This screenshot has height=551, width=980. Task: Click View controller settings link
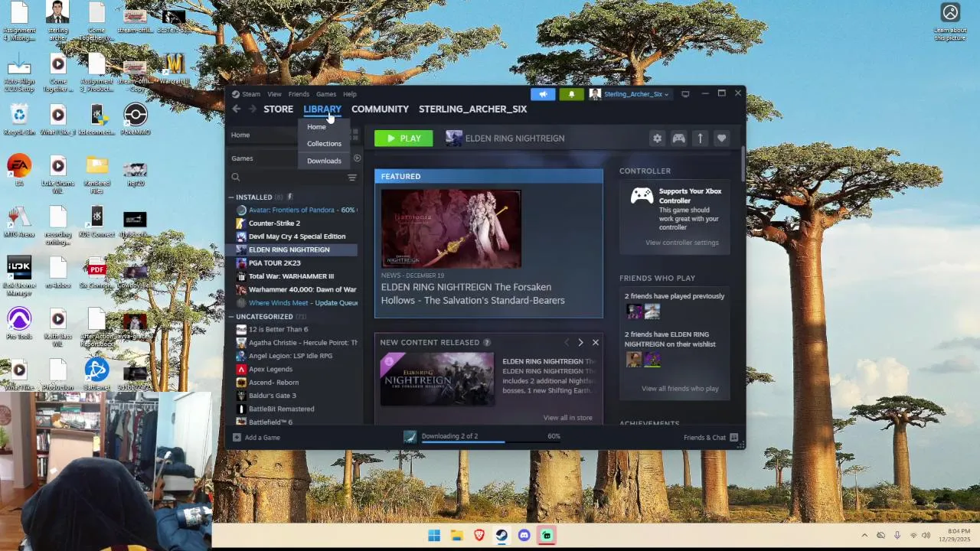pyautogui.click(x=682, y=243)
